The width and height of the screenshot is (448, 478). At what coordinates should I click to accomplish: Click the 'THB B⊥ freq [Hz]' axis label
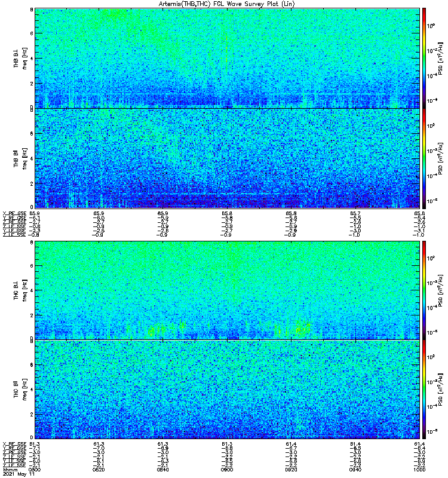click(20, 58)
